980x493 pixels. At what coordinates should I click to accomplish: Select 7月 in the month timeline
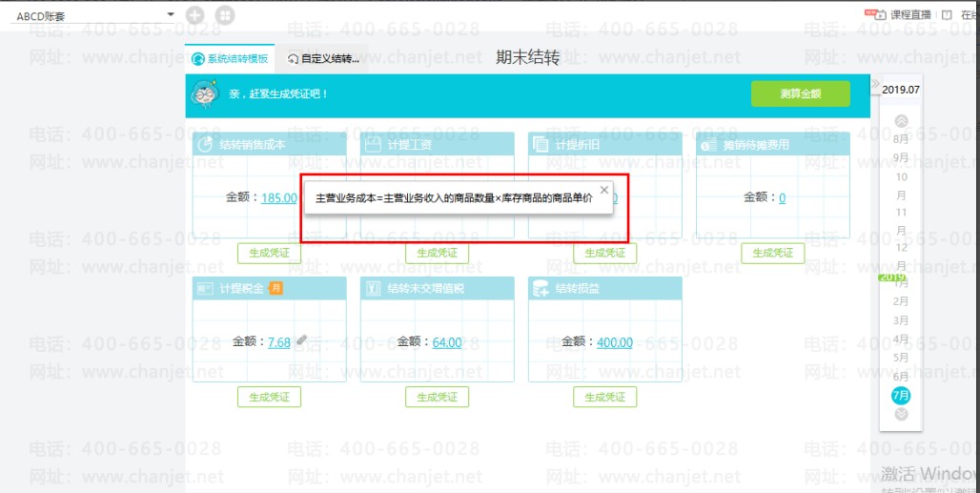point(901,396)
